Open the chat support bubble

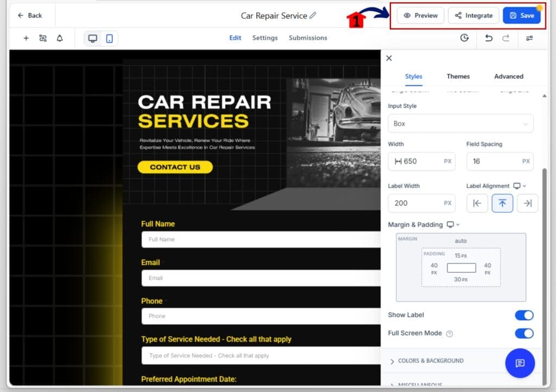(x=520, y=363)
